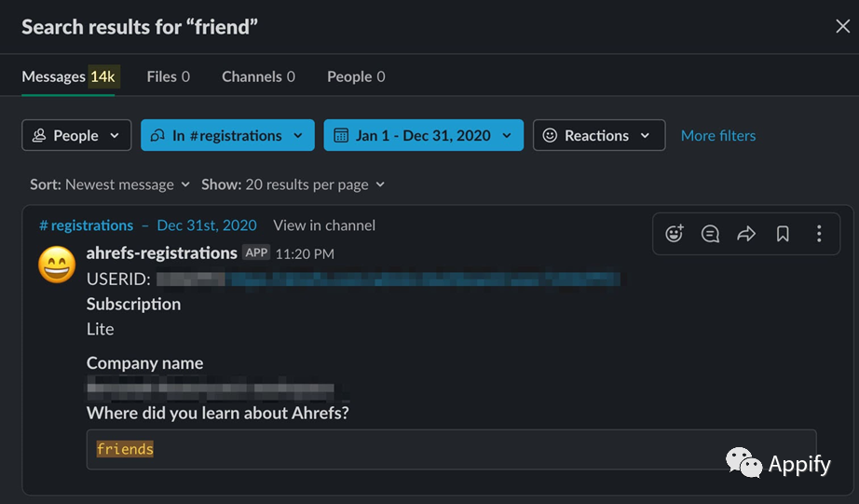This screenshot has height=504, width=859.
Task: Click "Where did you learn about Ahrefs?" text
Action: click(217, 413)
